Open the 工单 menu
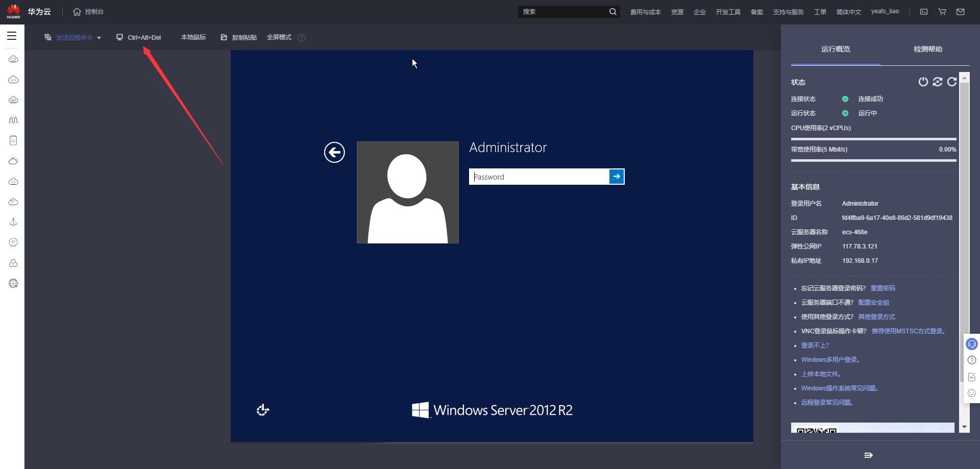The width and height of the screenshot is (980, 469). [820, 12]
